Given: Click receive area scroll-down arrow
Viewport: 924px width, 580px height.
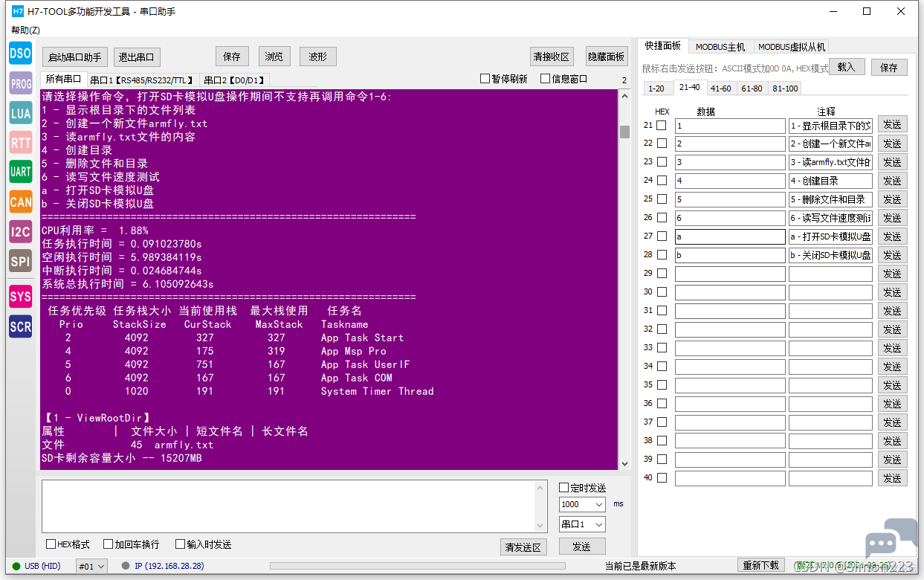Looking at the screenshot, I should (624, 463).
